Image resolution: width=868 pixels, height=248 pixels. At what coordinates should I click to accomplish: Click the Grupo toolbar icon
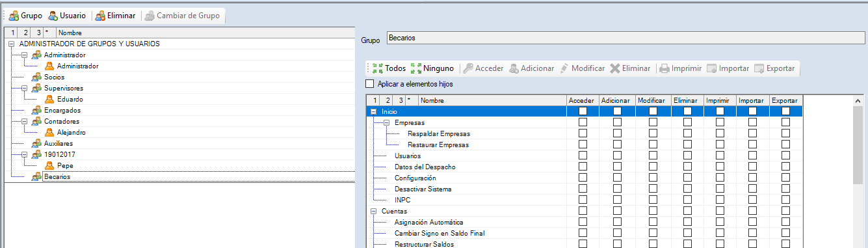[14, 15]
